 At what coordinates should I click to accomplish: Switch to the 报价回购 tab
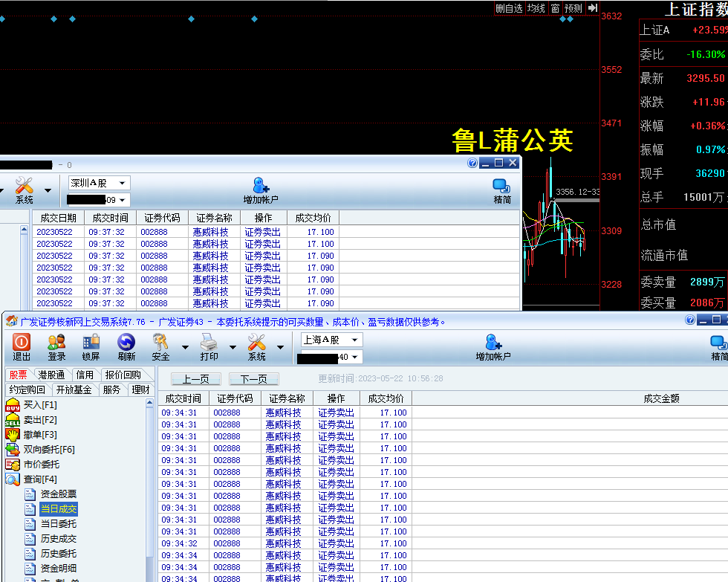[x=123, y=375]
